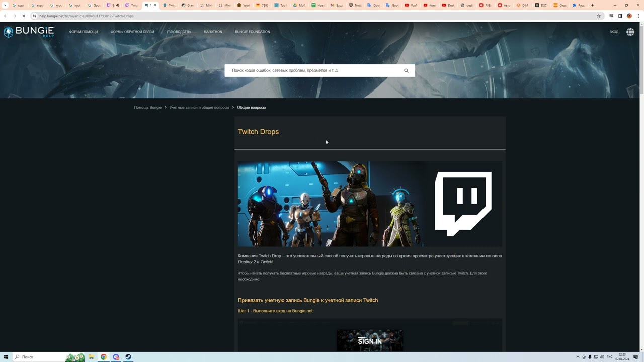The width and height of the screenshot is (644, 362).
Task: Click the Twitch Drops banner image
Action: coord(370,204)
